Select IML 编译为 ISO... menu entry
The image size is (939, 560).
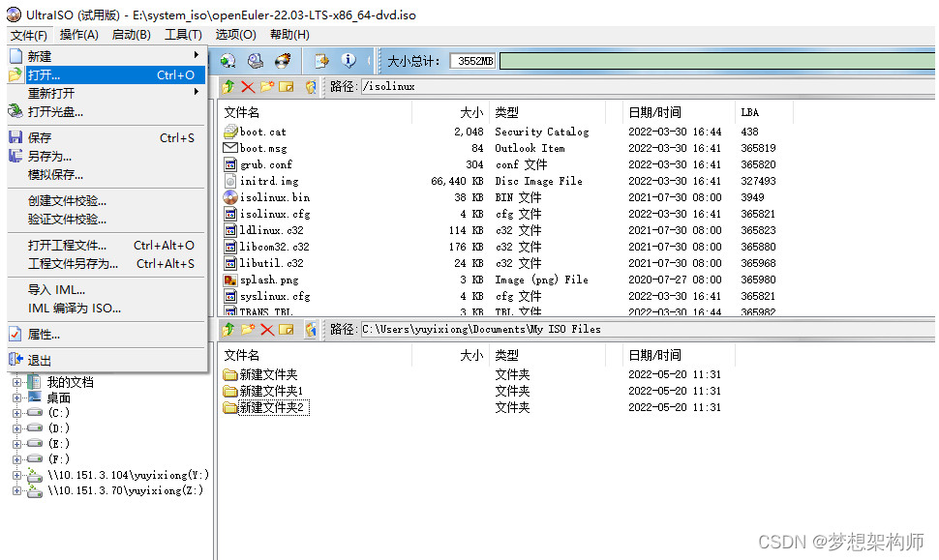(106, 309)
